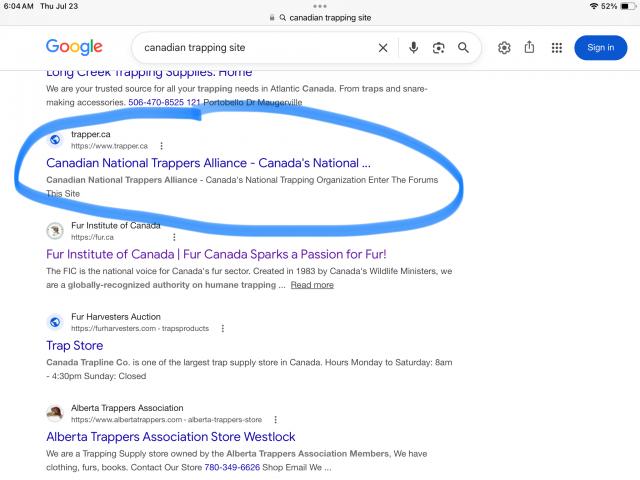
Task: Open Long Creek Trapping Supplies result
Action: [x=149, y=73]
